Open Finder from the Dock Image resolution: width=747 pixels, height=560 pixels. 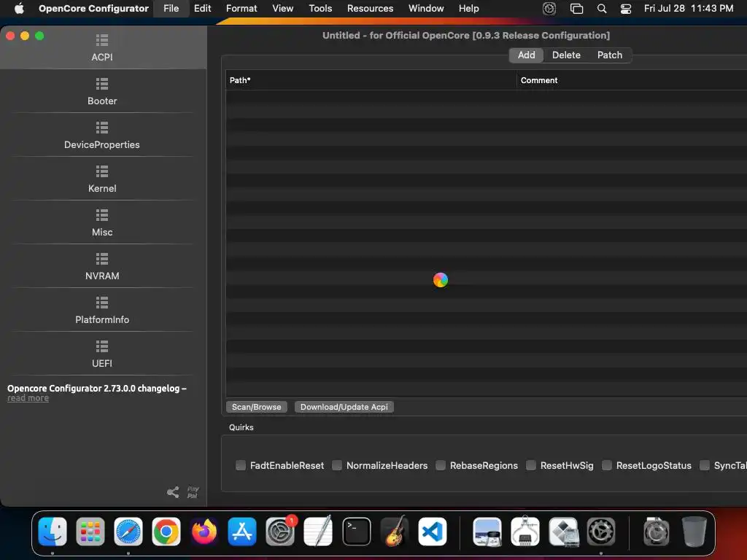(53, 532)
